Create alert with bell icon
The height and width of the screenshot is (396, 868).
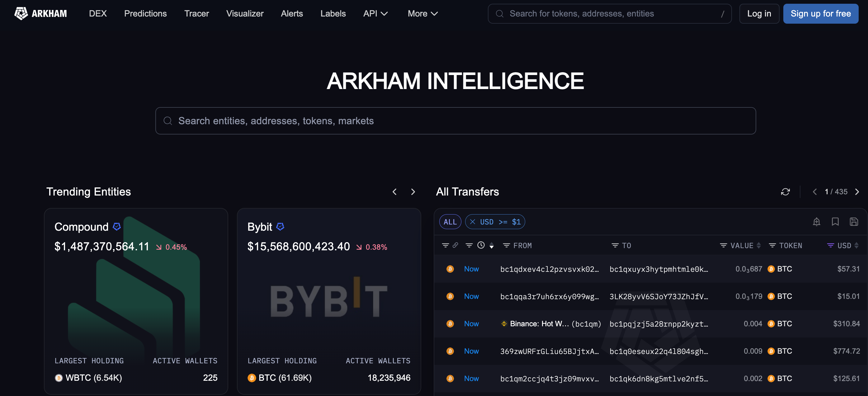tap(816, 221)
